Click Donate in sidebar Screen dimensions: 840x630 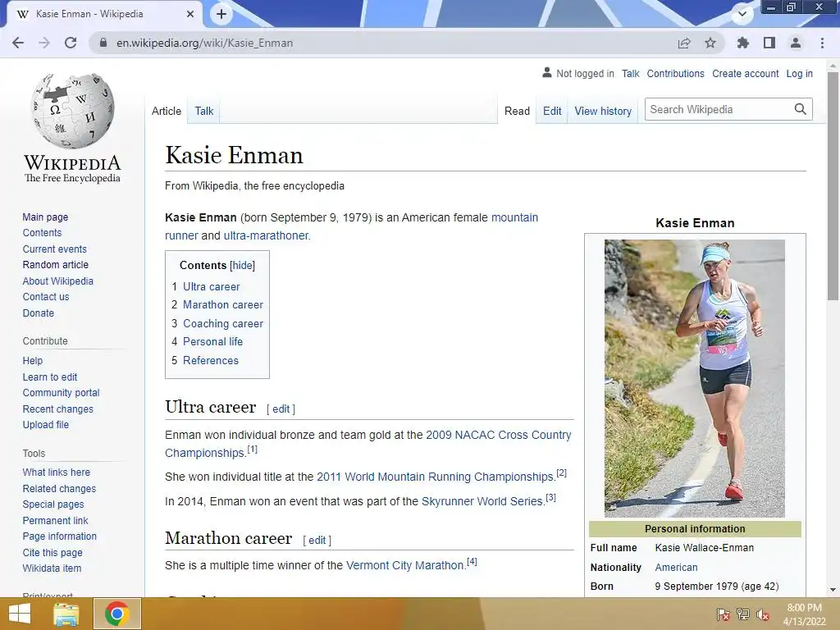click(38, 313)
